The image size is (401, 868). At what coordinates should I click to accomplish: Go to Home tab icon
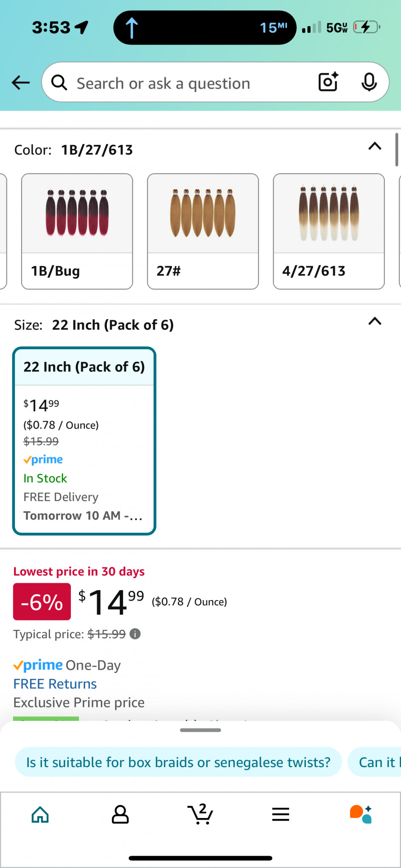(x=40, y=814)
